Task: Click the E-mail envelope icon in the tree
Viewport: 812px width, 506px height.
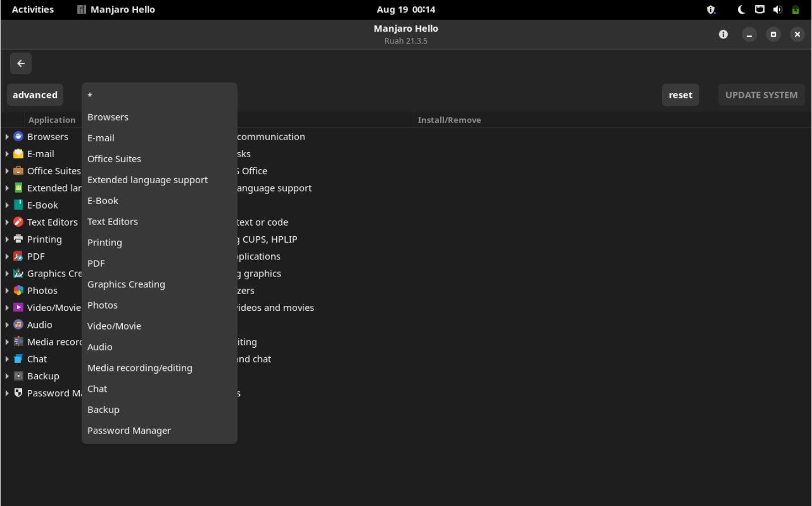Action: point(18,153)
